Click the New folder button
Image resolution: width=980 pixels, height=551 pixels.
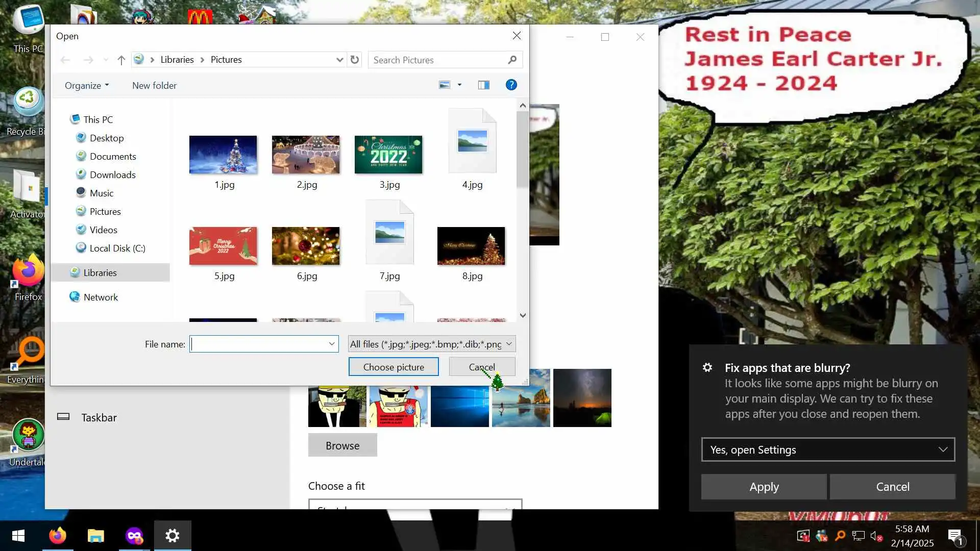tap(154, 86)
